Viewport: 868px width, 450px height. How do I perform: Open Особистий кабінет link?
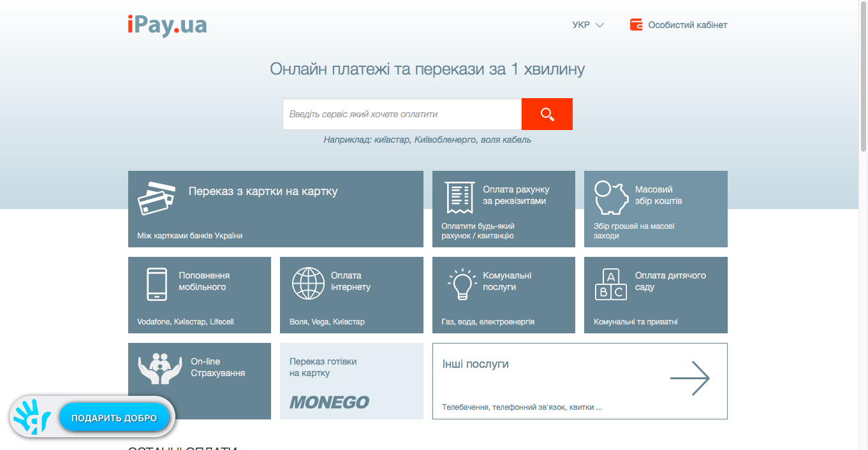click(688, 25)
